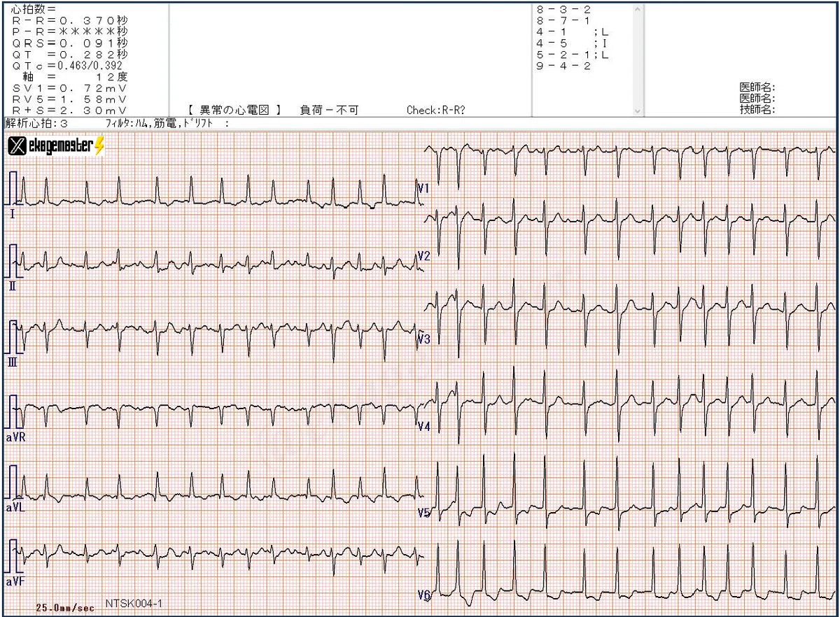Click the Check:R-R? warning text
Viewport: 840px width, 617px height.
pyautogui.click(x=435, y=110)
